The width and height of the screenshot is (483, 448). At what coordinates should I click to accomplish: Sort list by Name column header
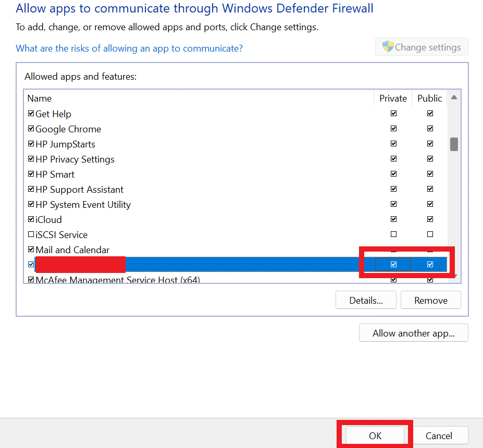pyautogui.click(x=40, y=98)
